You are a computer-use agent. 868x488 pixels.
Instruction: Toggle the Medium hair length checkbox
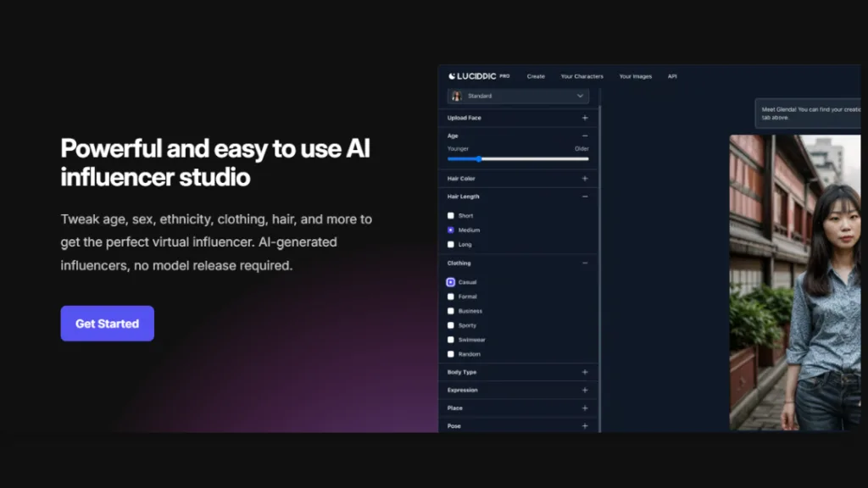tap(451, 230)
